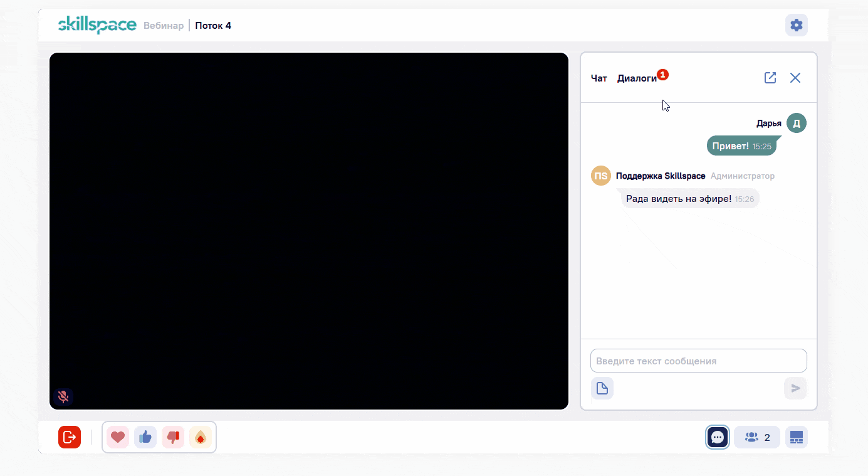Screen dimensions: 868x476
Task: Click the Привет! message bubble
Action: (741, 145)
